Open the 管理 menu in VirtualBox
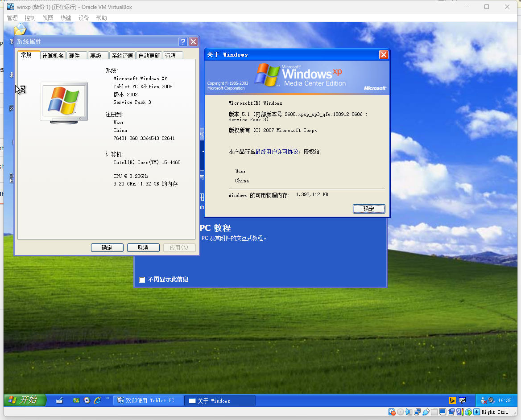The height and width of the screenshot is (420, 521). coord(12,18)
